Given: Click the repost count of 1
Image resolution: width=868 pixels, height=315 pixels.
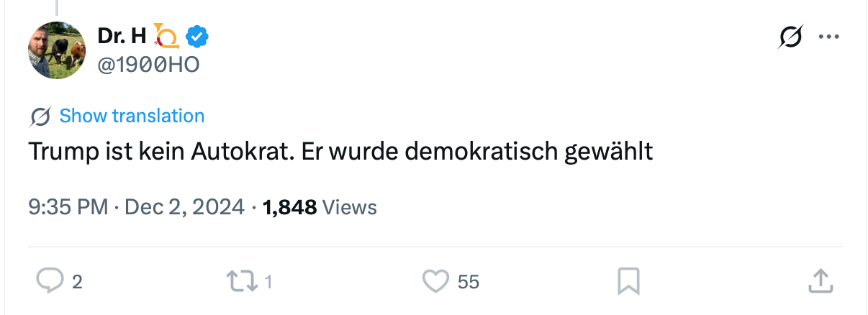Looking at the screenshot, I should pyautogui.click(x=268, y=282).
